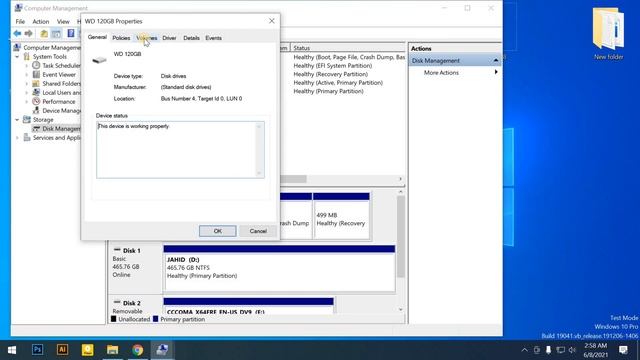Click the Device Manager tree icon
640x360 pixels.
(36, 110)
